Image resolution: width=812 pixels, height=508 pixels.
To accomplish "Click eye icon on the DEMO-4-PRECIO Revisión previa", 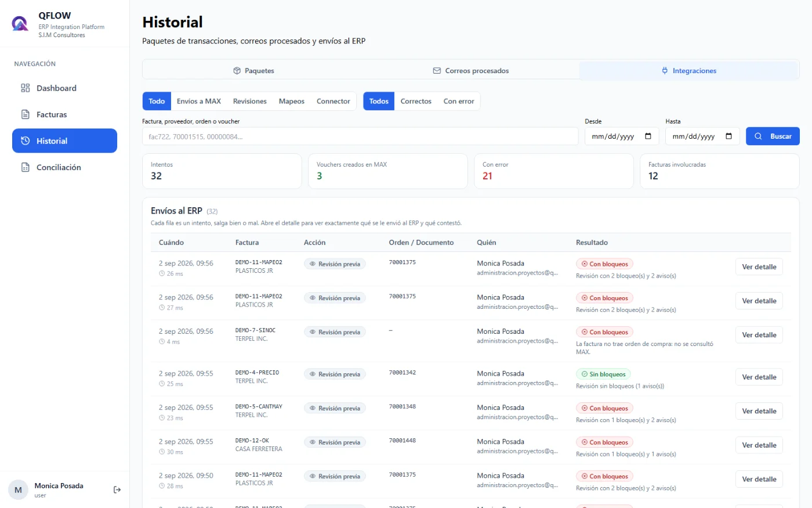I will click(x=313, y=374).
